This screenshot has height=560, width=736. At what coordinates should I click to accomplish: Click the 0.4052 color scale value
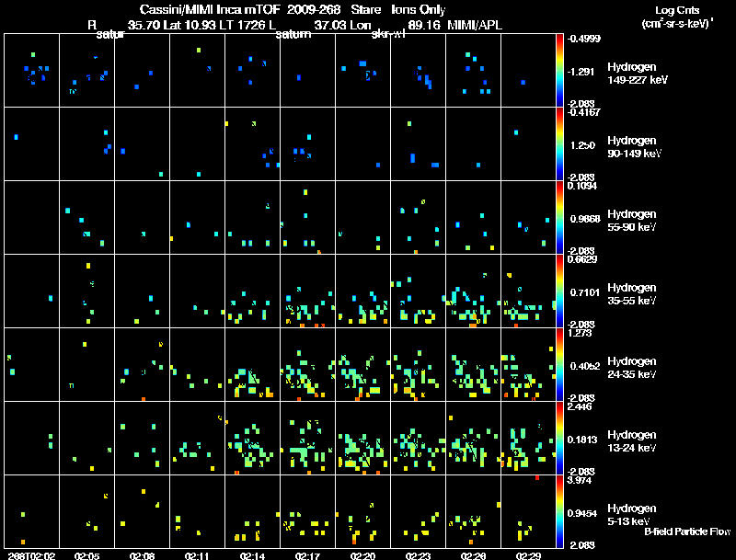tap(585, 366)
